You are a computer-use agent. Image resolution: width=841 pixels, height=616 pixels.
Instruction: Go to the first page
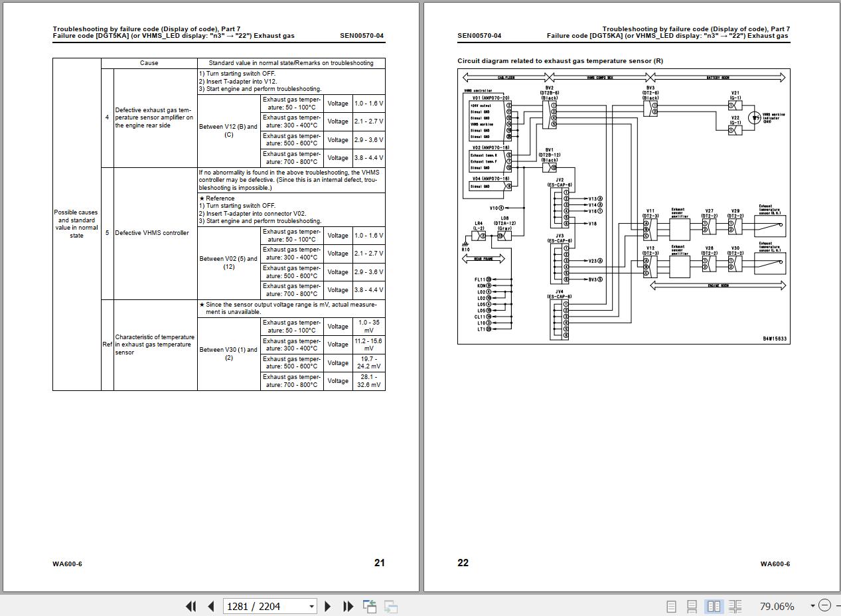(x=191, y=606)
